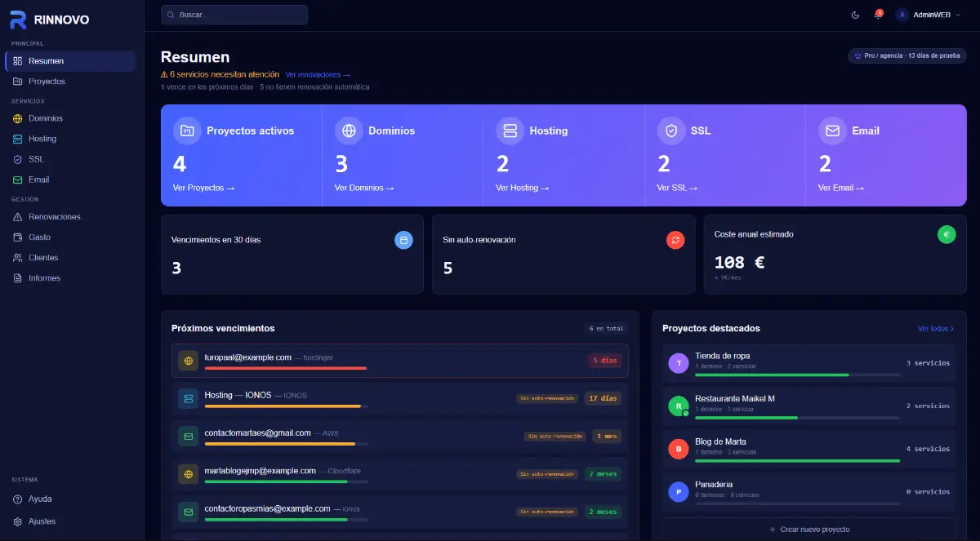The width and height of the screenshot is (980, 541).
Task: Click the globe icon beside turopaal@example.com
Action: click(x=189, y=361)
